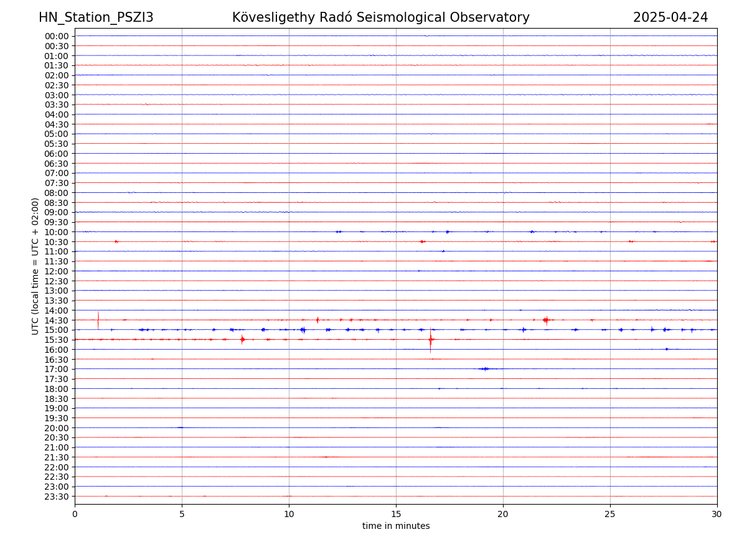
Task: Select the x-axis tick label 5
Action: (x=182, y=515)
